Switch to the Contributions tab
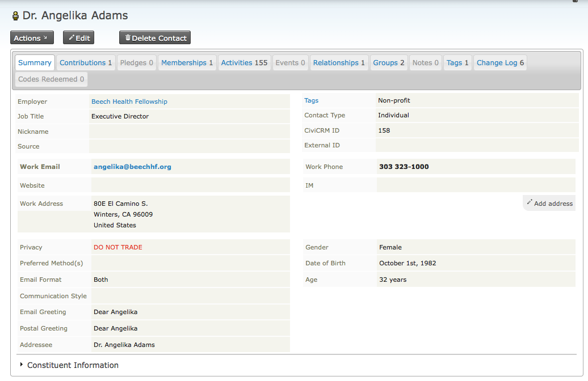Image resolution: width=588 pixels, height=381 pixels. [86, 62]
